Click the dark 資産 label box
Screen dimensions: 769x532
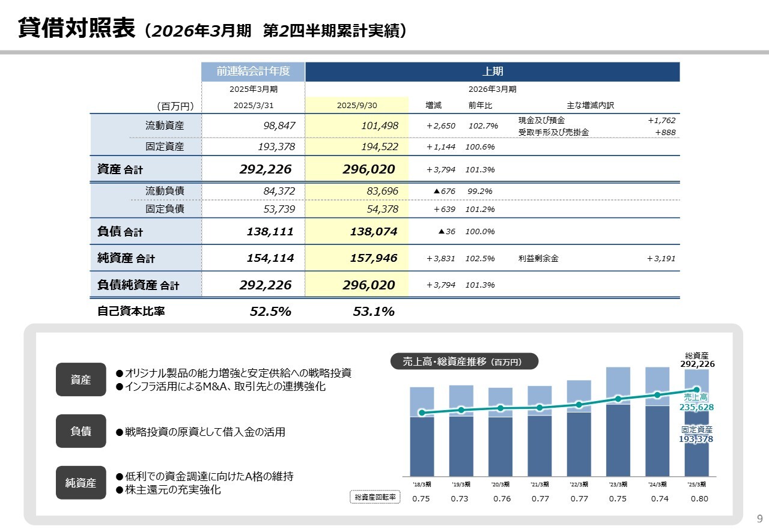81,379
